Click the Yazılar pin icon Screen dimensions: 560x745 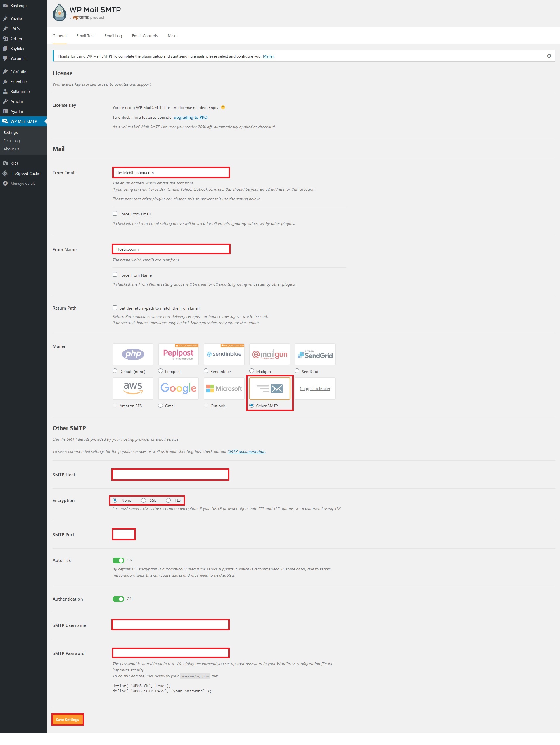[5, 19]
